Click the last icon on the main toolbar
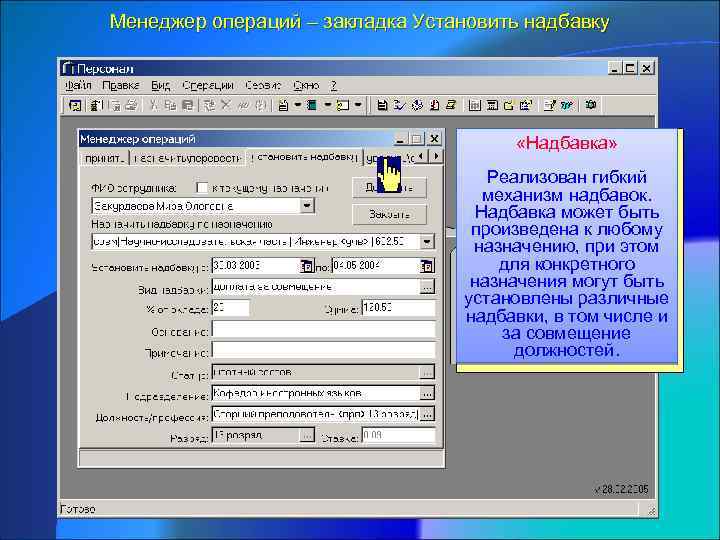720x540 pixels. pos(591,106)
